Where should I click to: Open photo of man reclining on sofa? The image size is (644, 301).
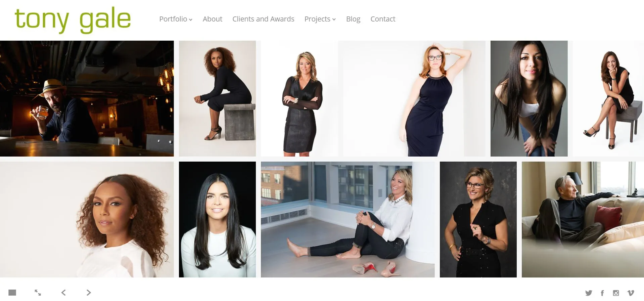coord(583,219)
